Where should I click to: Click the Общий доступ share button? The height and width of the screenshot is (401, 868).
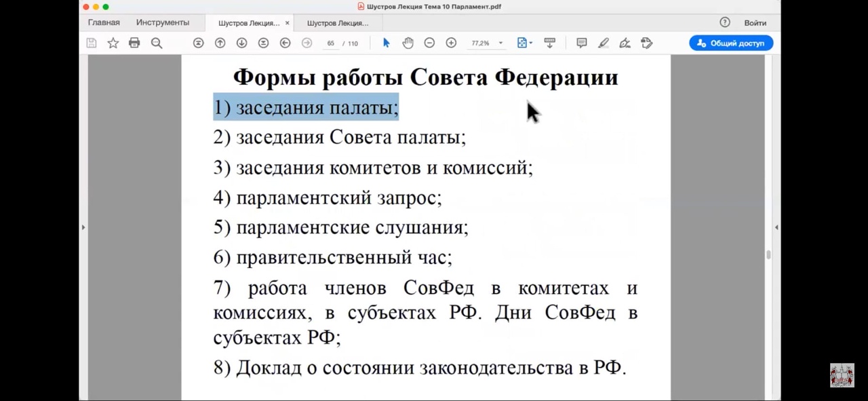pos(731,43)
